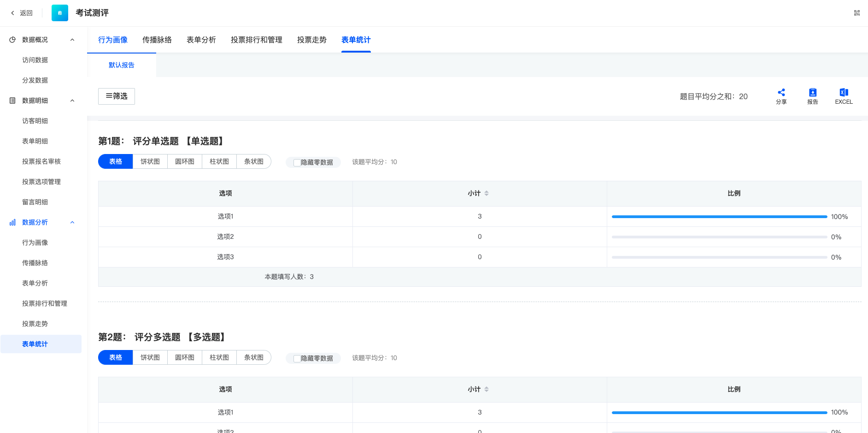Open the QR code icon at top right
Image resolution: width=868 pixels, height=433 pixels.
[856, 13]
